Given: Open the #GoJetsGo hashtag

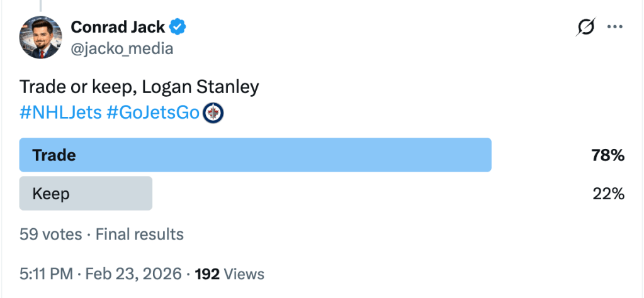Looking at the screenshot, I should tap(153, 113).
